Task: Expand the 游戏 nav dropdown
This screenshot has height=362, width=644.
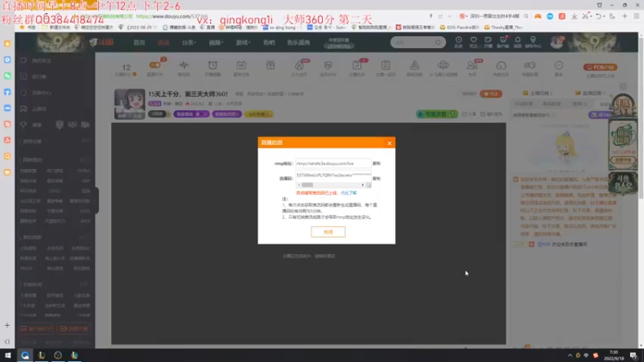Action: (243, 43)
